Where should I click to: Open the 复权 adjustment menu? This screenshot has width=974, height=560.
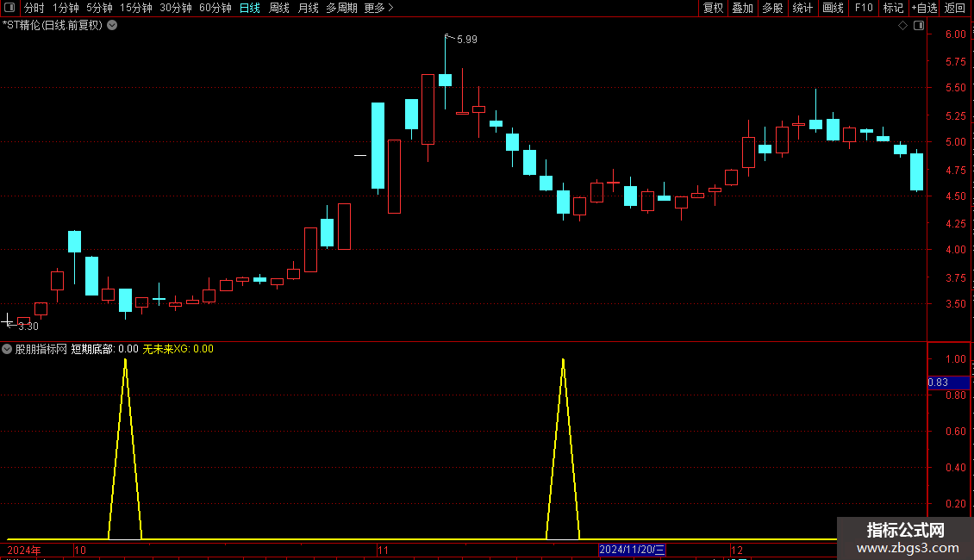713,8
